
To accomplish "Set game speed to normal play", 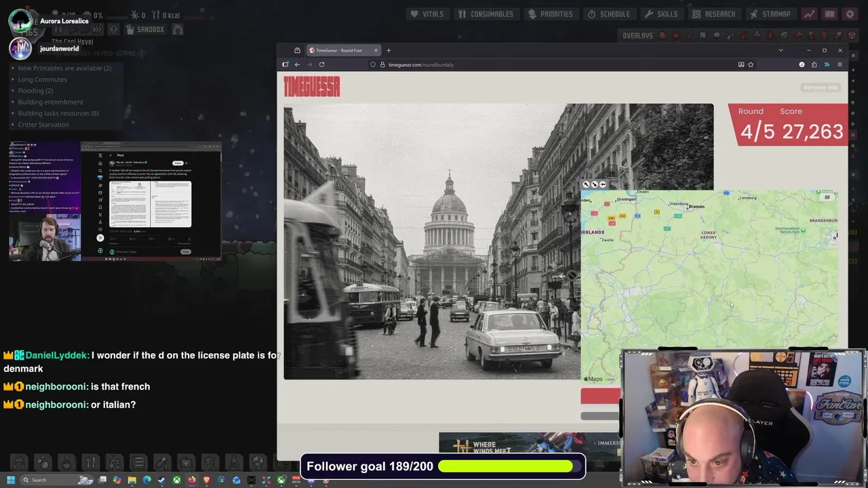I will coord(73,30).
